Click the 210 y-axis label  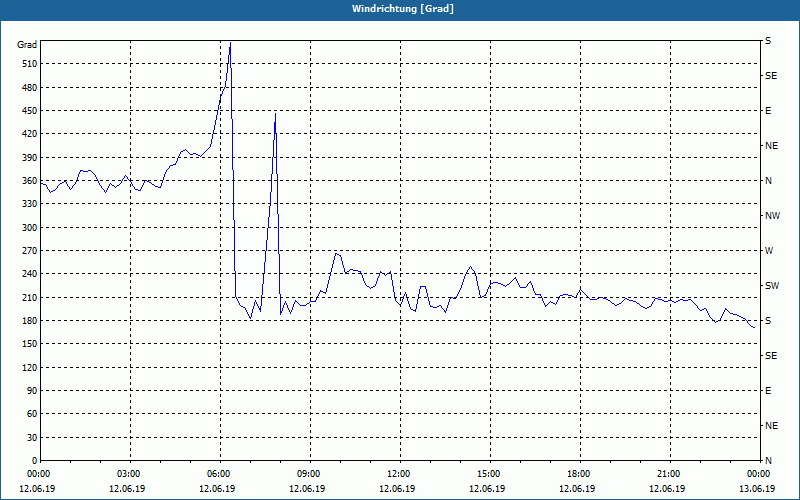[x=29, y=297]
